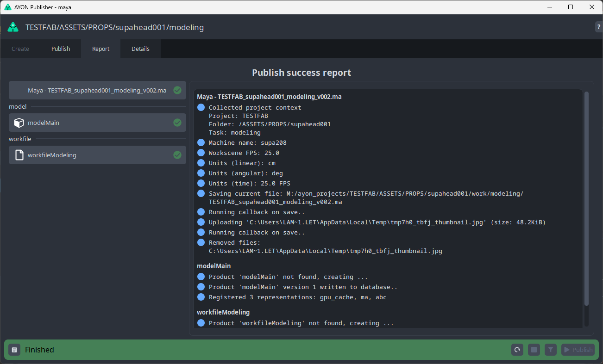Click the blue dot beside 'modelMain' version 1 written
Viewport: 603px width, 364px height.
click(x=201, y=287)
